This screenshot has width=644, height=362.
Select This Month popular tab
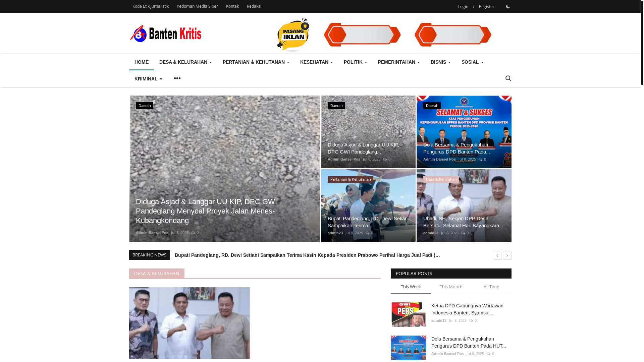[451, 287]
